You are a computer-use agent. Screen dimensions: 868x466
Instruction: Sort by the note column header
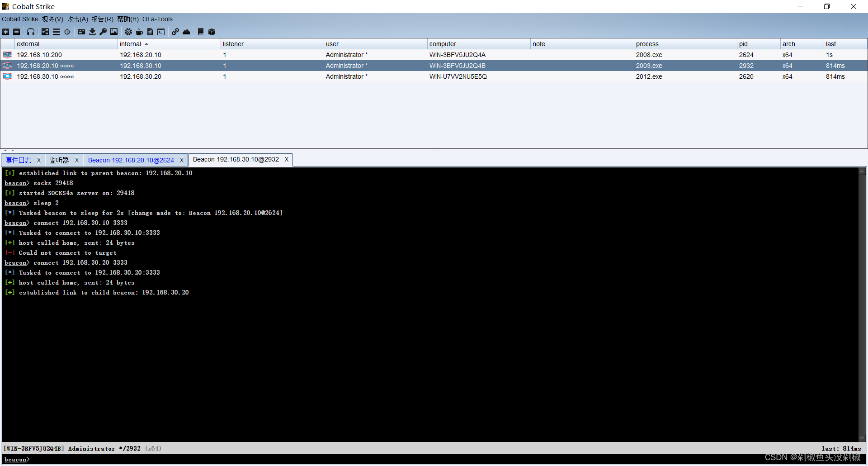[582, 44]
